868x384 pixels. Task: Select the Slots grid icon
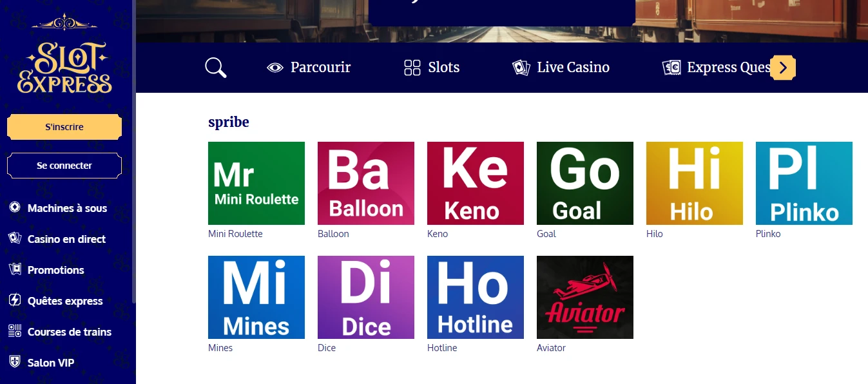[412, 68]
